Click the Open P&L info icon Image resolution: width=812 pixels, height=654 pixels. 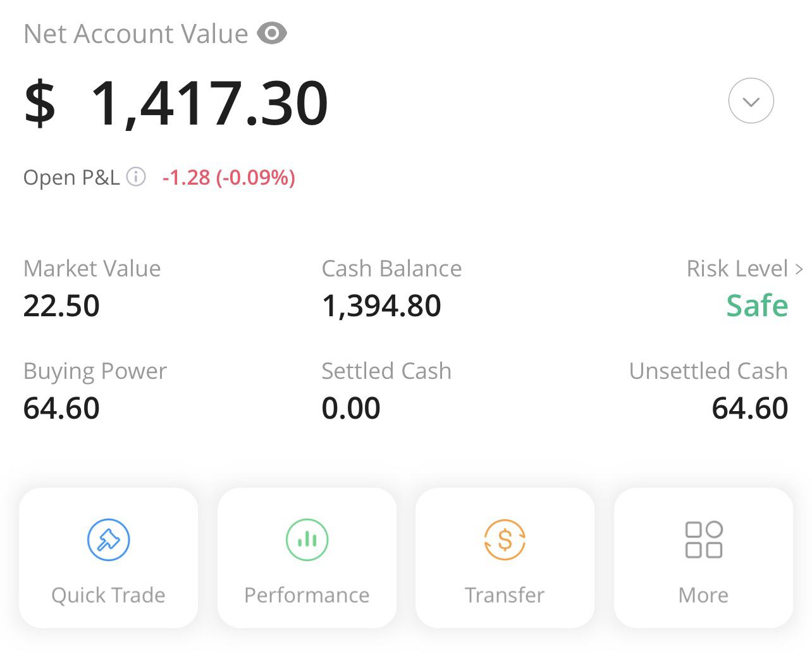pyautogui.click(x=135, y=178)
